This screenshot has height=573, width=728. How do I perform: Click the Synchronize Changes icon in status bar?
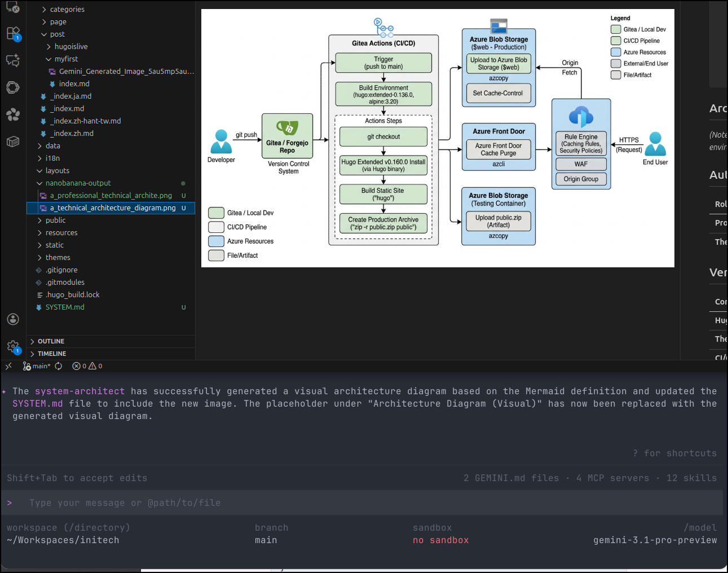tap(59, 366)
